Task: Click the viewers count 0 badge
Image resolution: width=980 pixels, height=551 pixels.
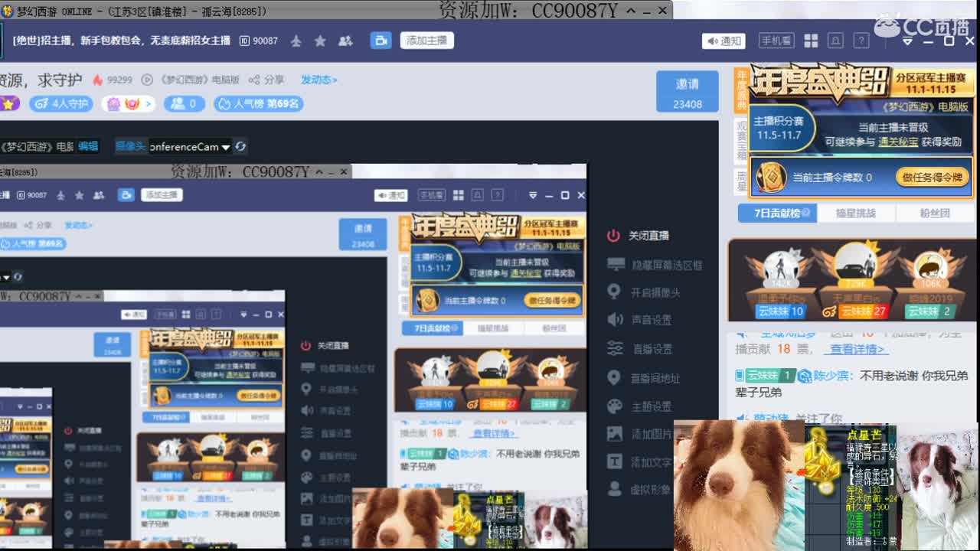Action: (185, 103)
